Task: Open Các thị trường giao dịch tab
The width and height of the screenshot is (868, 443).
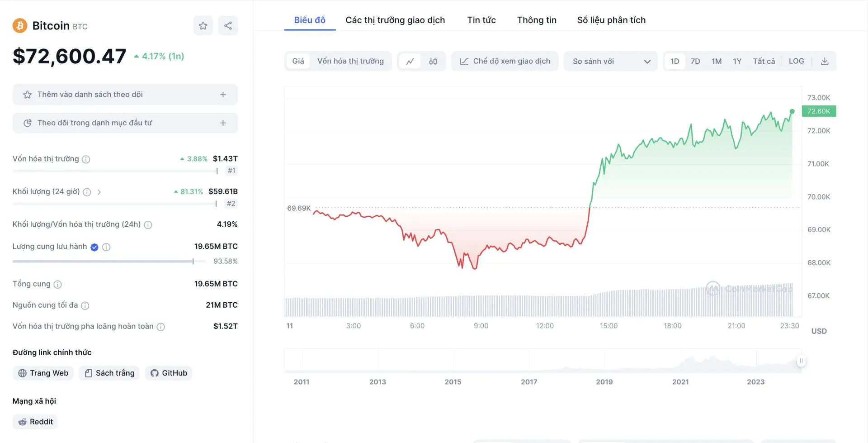Action: (x=395, y=20)
